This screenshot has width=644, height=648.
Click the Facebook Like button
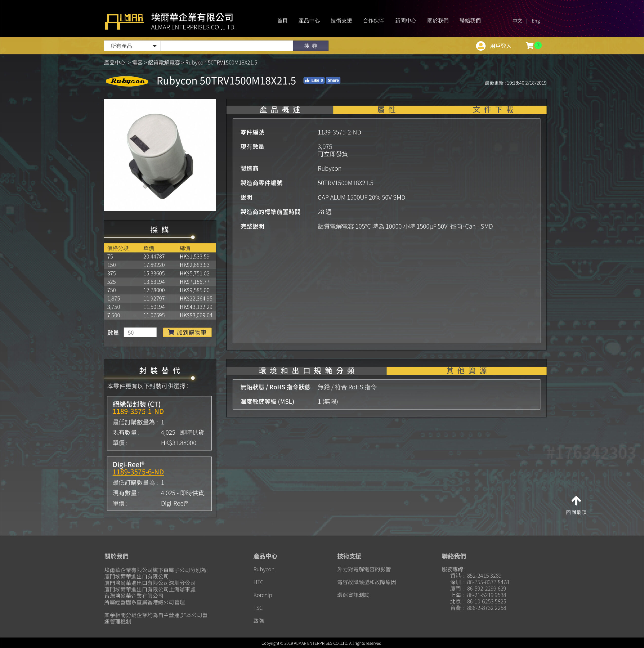tap(314, 80)
